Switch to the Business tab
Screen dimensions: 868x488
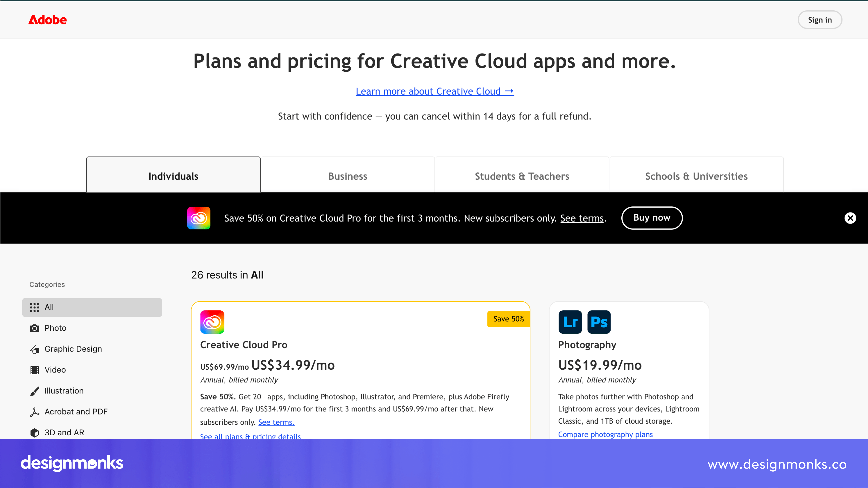click(348, 174)
